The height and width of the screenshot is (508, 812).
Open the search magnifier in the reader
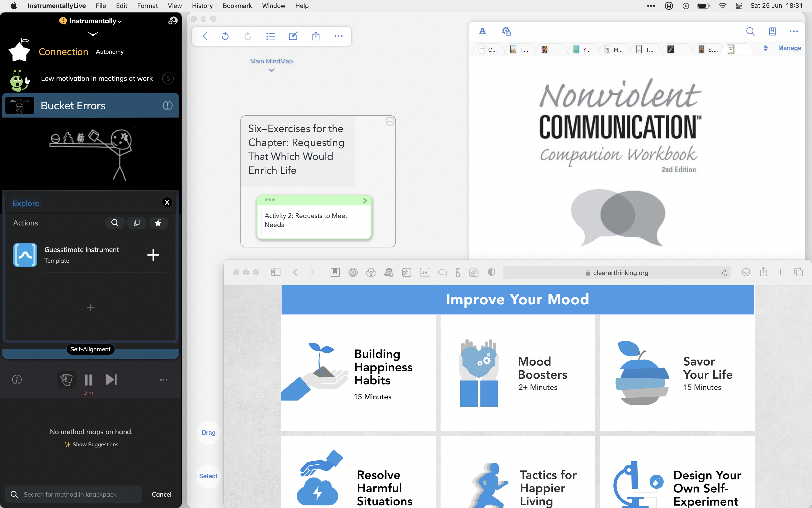(x=750, y=31)
